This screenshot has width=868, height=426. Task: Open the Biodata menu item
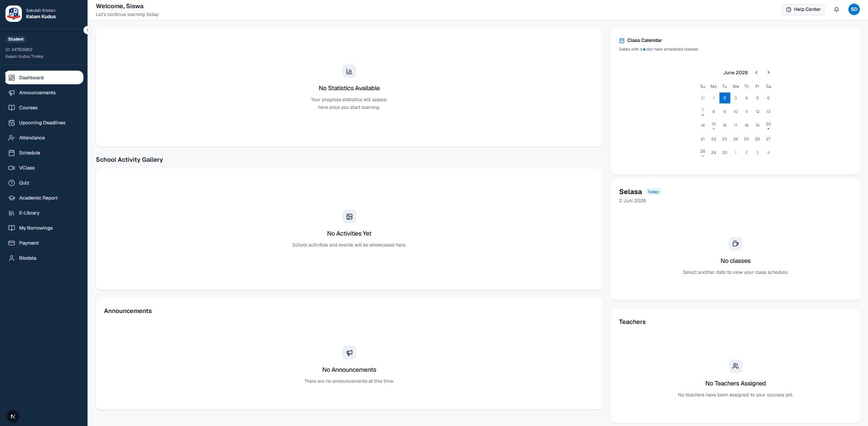(44, 258)
